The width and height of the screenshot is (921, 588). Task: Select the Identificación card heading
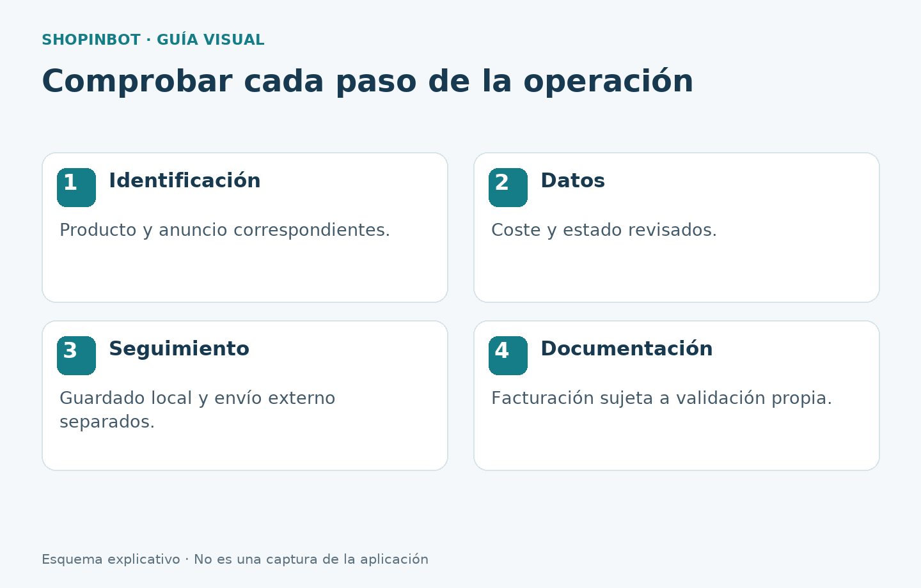point(185,181)
